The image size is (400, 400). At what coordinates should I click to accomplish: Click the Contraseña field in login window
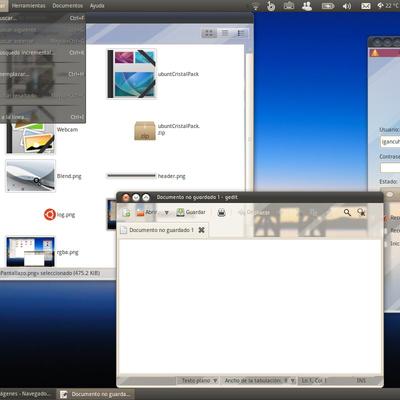click(x=390, y=167)
